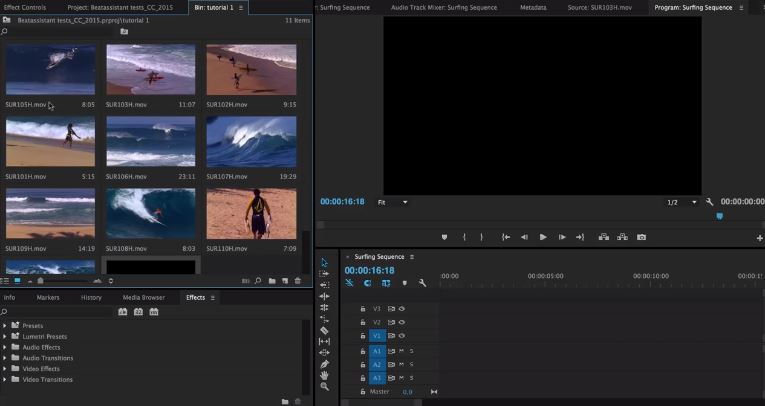Hide V1 track output eye

coord(402,336)
